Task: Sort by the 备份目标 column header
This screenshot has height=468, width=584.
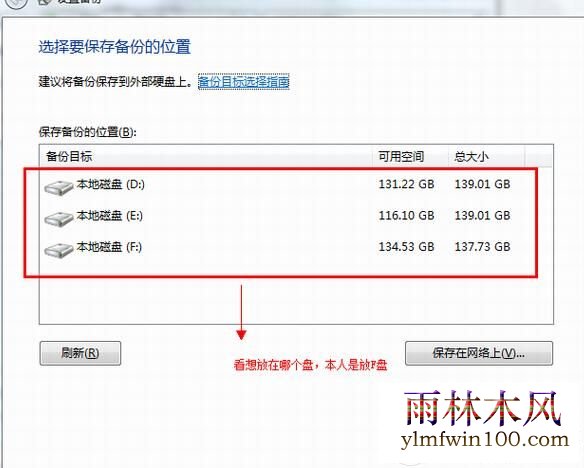Action: (x=206, y=156)
